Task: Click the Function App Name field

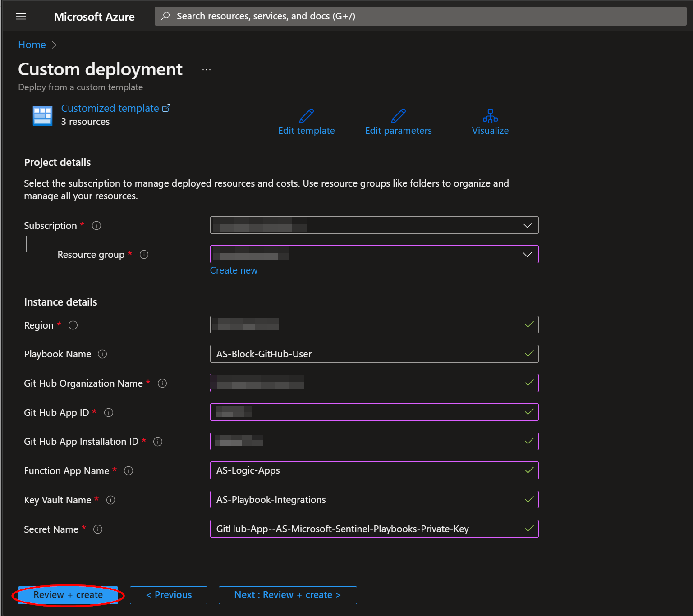Action: [374, 470]
